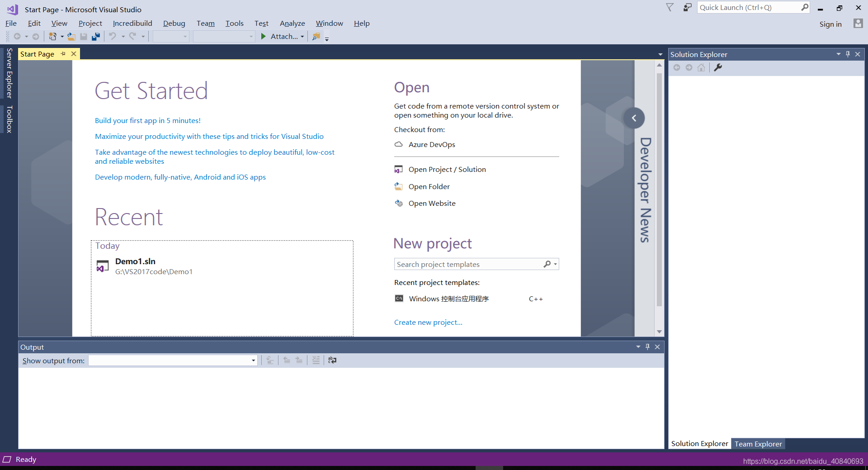Expand the Undo history dropdown arrow
Screen dimensions: 868x470
click(123, 37)
